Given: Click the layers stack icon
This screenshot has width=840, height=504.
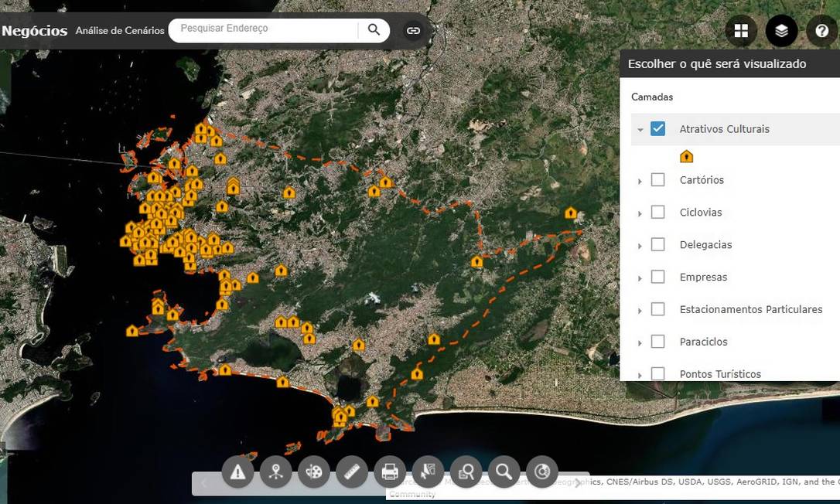Looking at the screenshot, I should point(781,31).
